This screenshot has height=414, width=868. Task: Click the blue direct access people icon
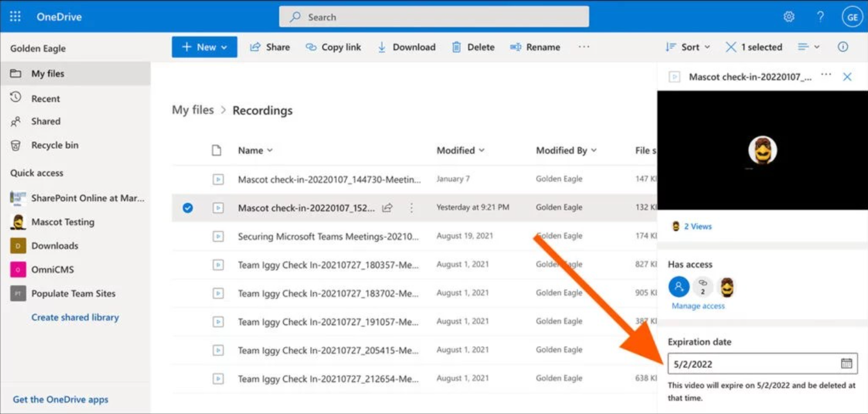pyautogui.click(x=678, y=287)
